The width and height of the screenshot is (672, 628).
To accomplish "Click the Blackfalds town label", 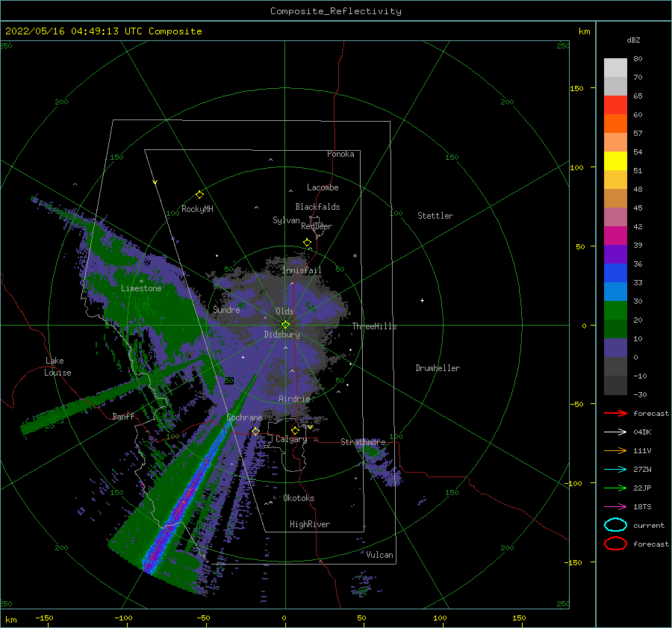I will 317,207.
